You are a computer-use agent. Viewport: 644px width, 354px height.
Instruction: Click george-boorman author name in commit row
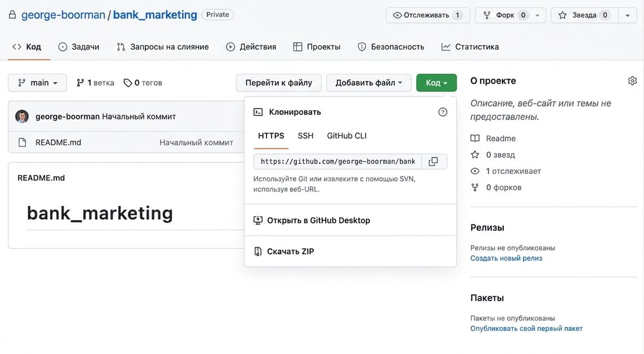(x=68, y=116)
